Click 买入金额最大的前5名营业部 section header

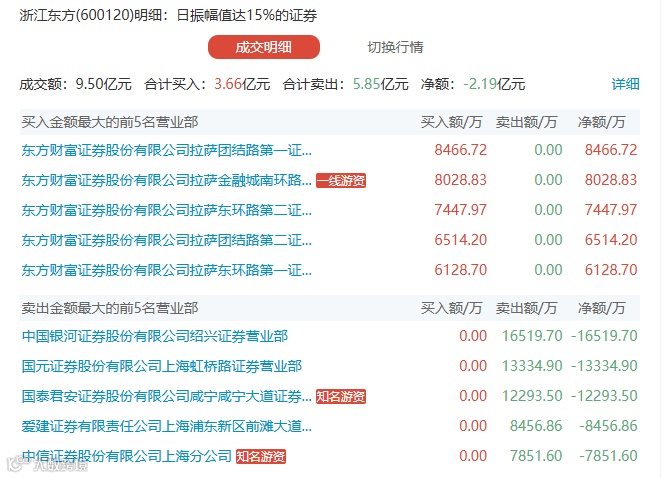click(x=110, y=122)
